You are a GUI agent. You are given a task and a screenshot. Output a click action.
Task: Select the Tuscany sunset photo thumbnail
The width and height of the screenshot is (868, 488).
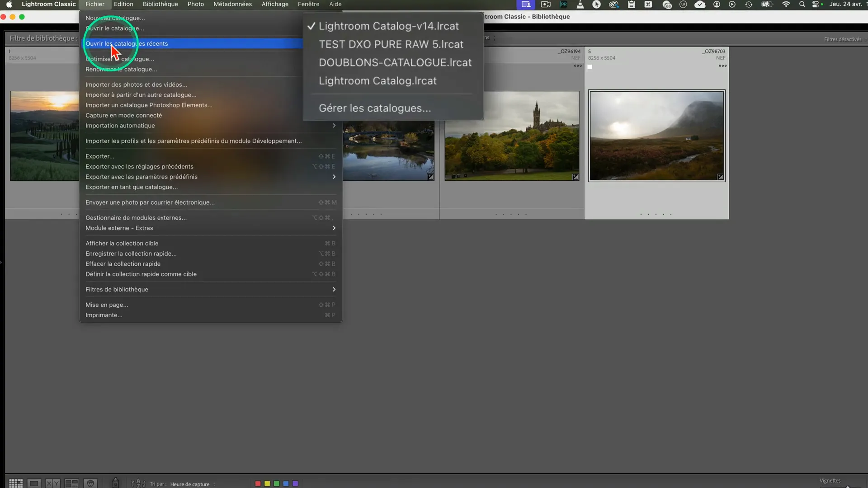click(44, 136)
